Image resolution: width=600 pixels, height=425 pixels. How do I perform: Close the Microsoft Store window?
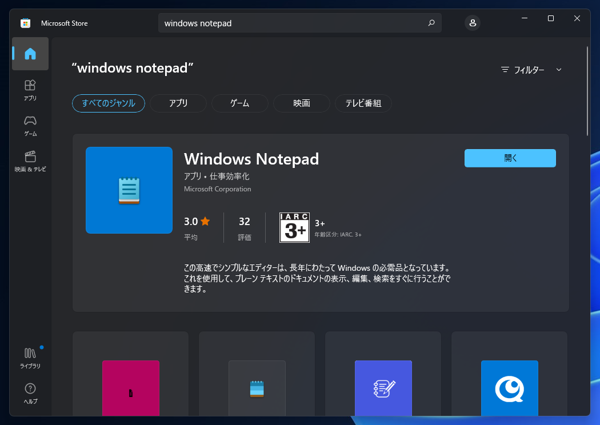click(x=577, y=18)
